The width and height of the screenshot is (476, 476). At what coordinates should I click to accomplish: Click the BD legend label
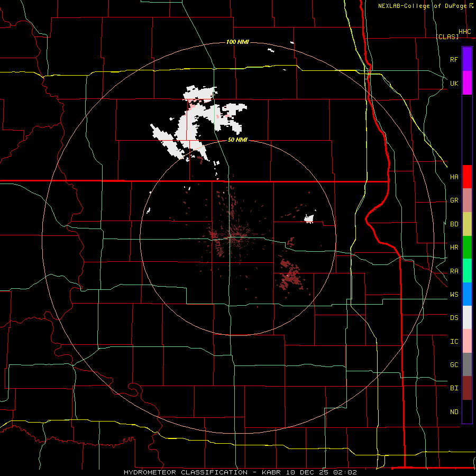click(454, 224)
